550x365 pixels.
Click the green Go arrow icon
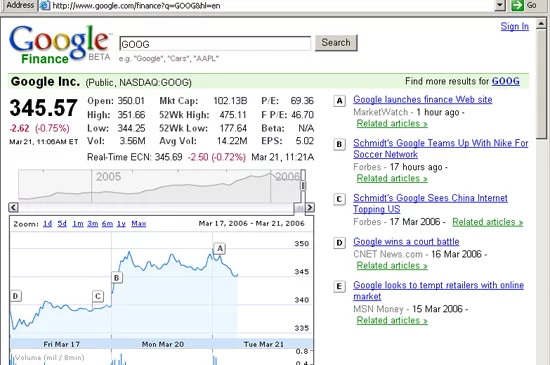pos(517,5)
